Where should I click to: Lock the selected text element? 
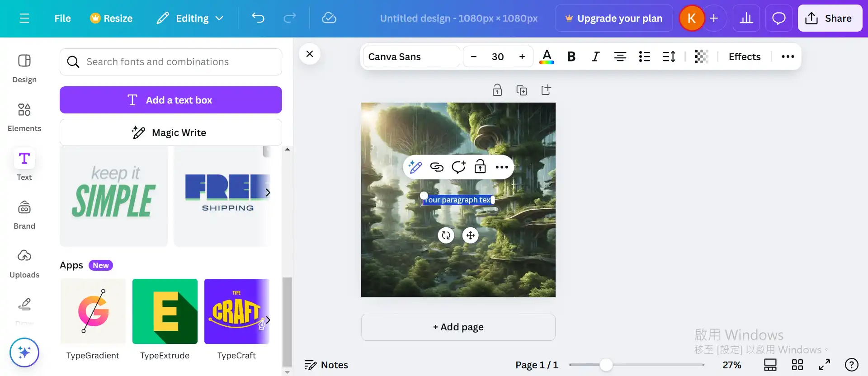480,167
